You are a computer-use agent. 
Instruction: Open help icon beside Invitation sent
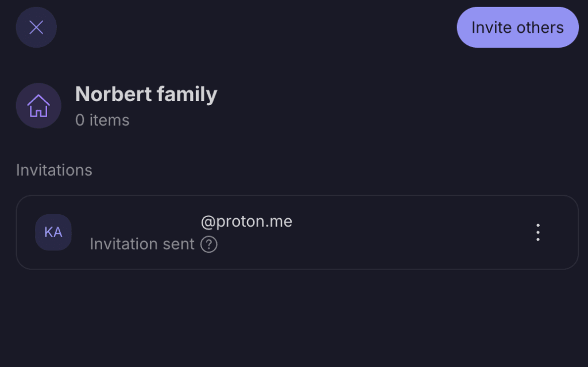click(x=209, y=245)
